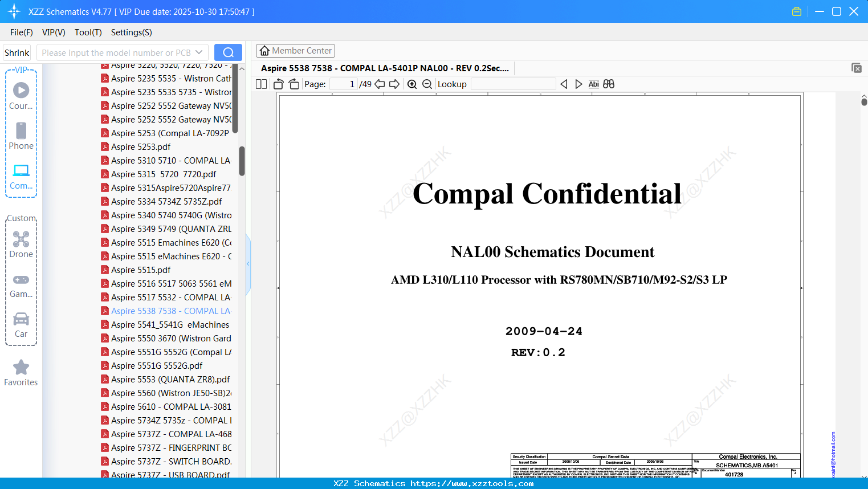Open the Courses category in the sidebar
Screen dimensions: 868x489
[x=21, y=96]
